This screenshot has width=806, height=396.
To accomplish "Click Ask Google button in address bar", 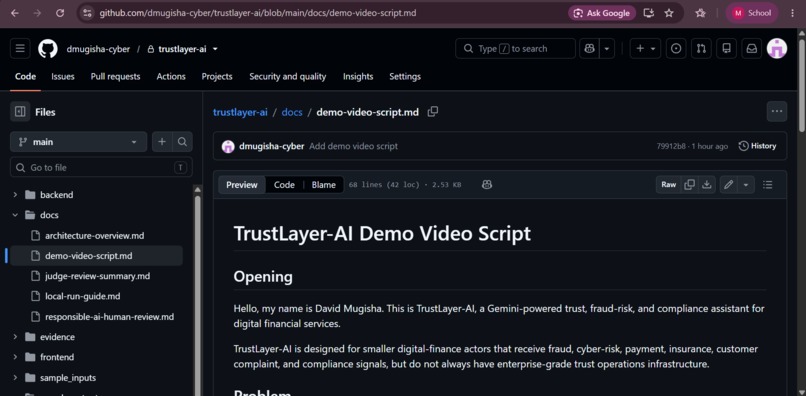I will tap(602, 13).
